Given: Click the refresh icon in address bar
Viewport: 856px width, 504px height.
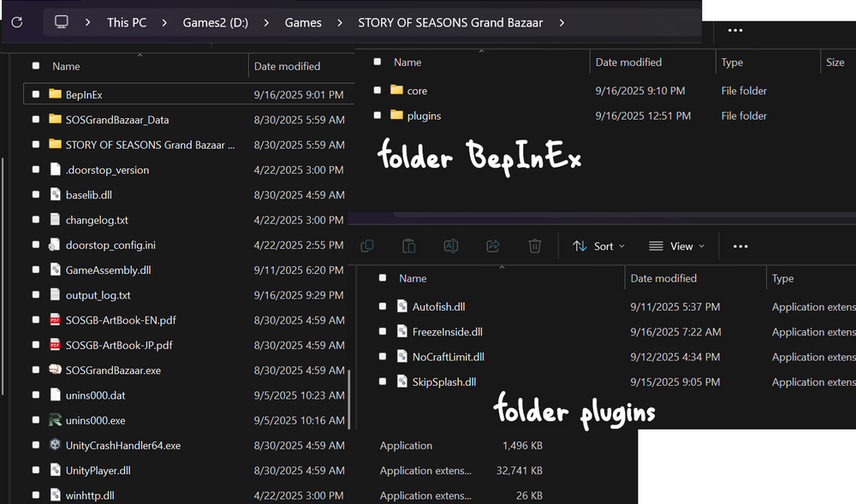Looking at the screenshot, I should (x=17, y=22).
